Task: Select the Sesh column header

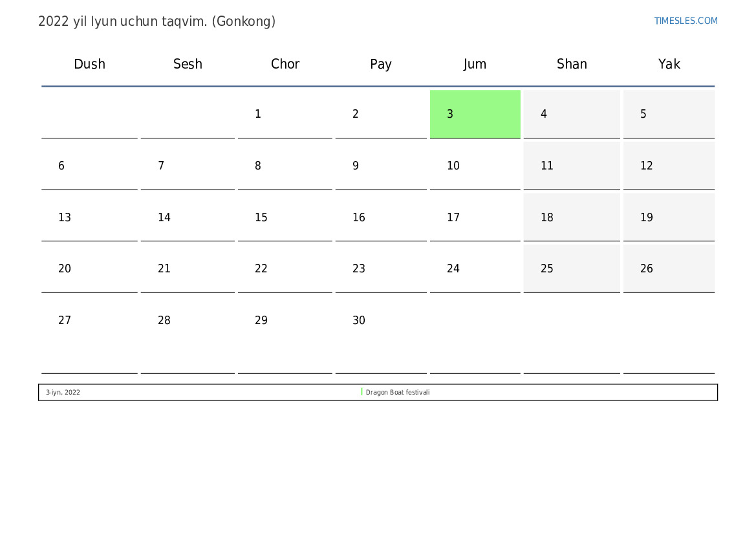Action: coord(188,64)
